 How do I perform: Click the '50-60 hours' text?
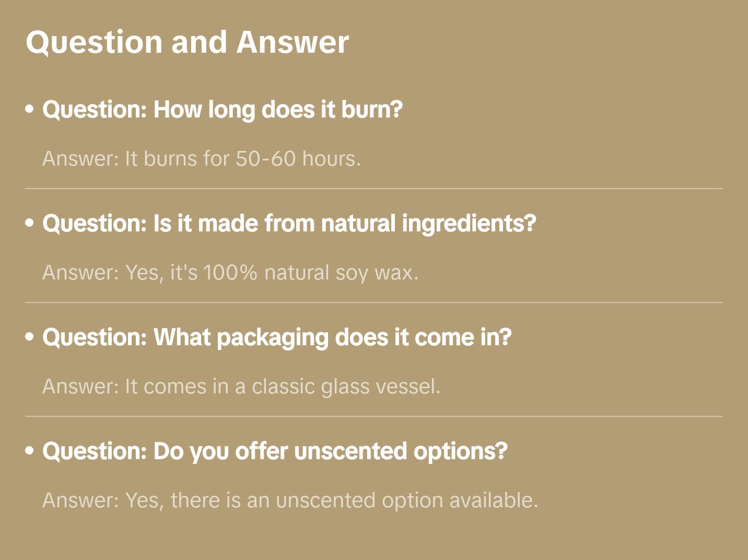pos(298,159)
